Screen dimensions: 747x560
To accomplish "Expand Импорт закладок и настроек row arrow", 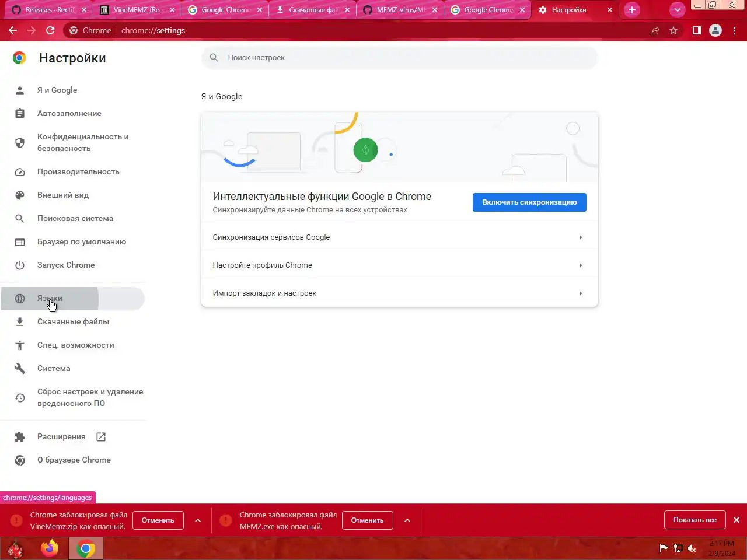I will (581, 293).
